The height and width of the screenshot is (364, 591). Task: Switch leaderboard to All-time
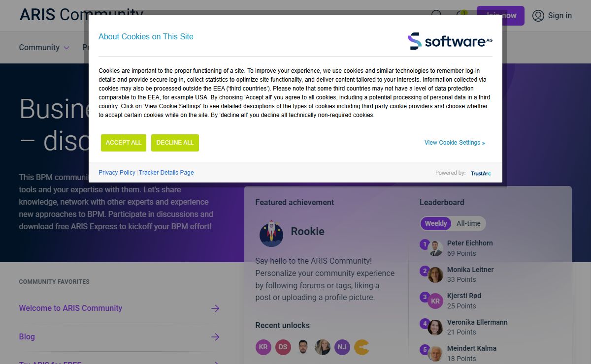[468, 223]
